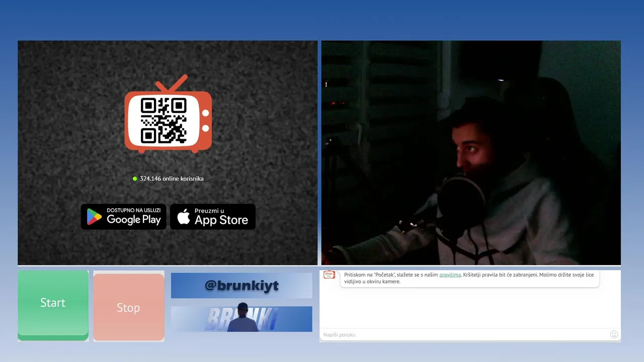The height and width of the screenshot is (362, 644).
Task: Click the red Stop button
Action: click(x=129, y=307)
